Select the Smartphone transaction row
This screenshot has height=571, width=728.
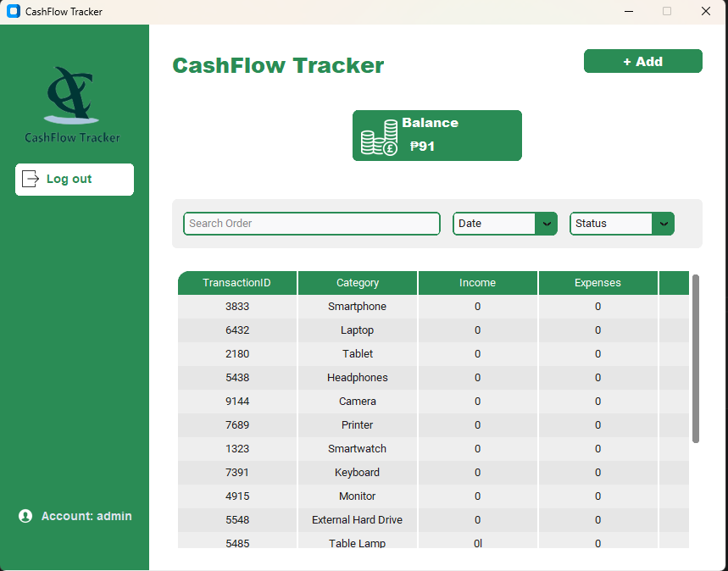point(357,306)
